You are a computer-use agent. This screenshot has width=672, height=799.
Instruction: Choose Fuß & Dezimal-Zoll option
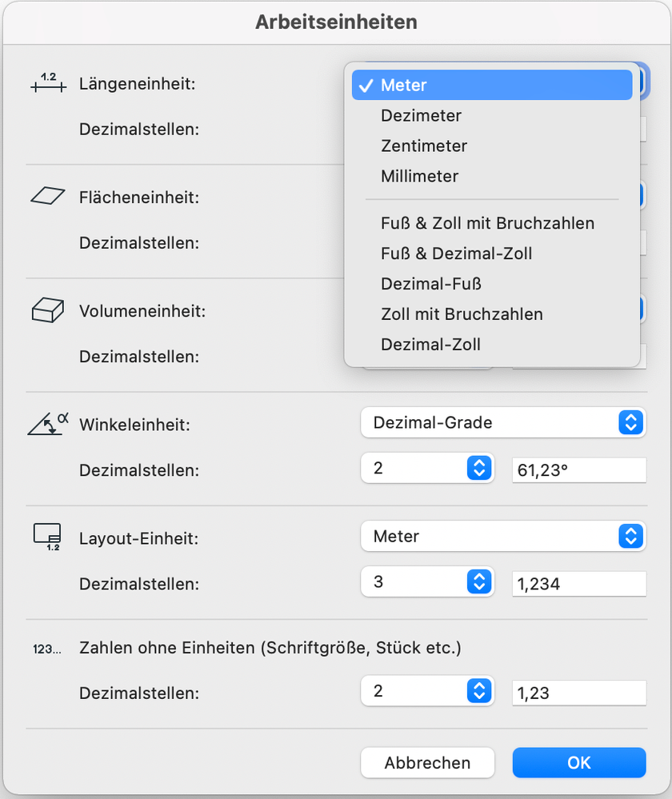click(x=456, y=254)
